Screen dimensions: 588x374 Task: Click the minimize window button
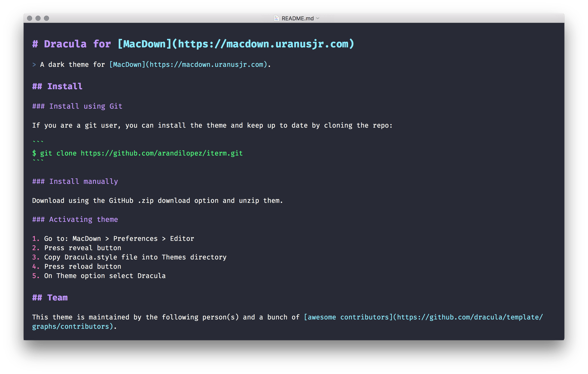coord(38,18)
